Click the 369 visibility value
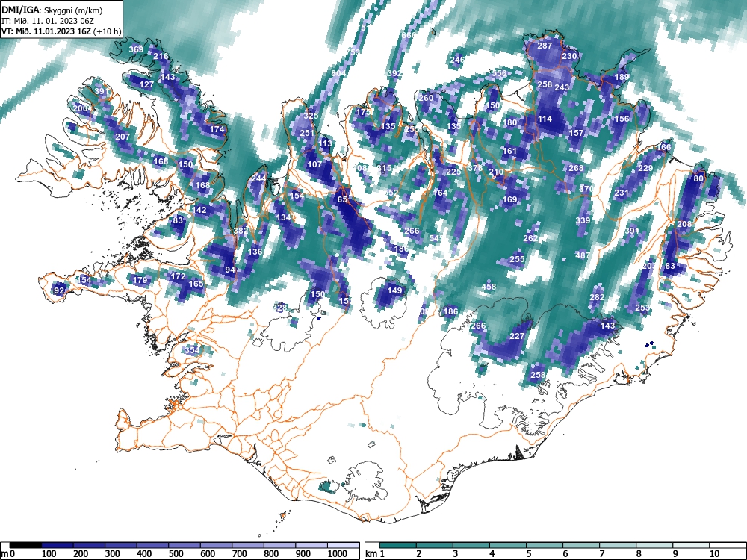 136,49
